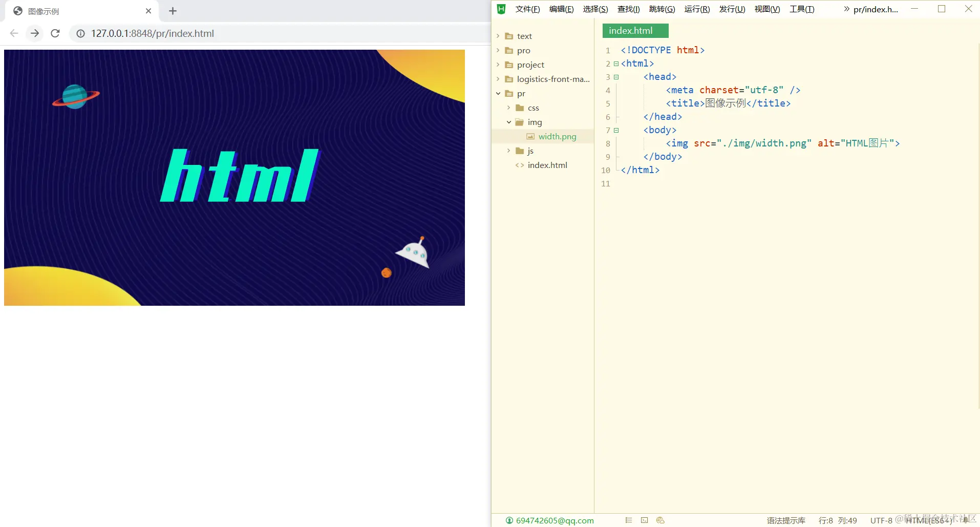Open the document outline icon in status bar

pyautogui.click(x=629, y=520)
